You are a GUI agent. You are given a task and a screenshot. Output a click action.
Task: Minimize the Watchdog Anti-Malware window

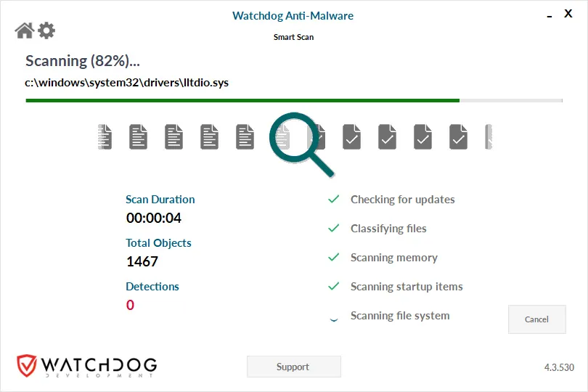pyautogui.click(x=550, y=17)
